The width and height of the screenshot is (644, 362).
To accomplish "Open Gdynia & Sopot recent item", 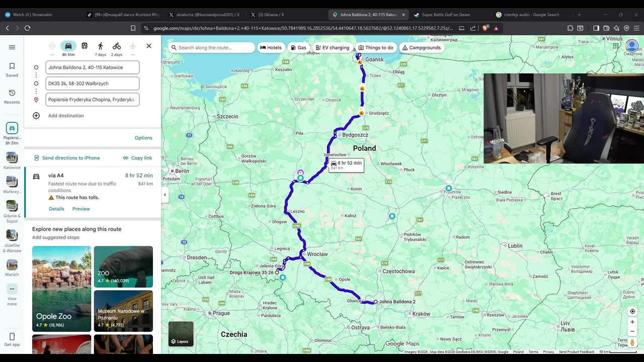I will coord(12,212).
